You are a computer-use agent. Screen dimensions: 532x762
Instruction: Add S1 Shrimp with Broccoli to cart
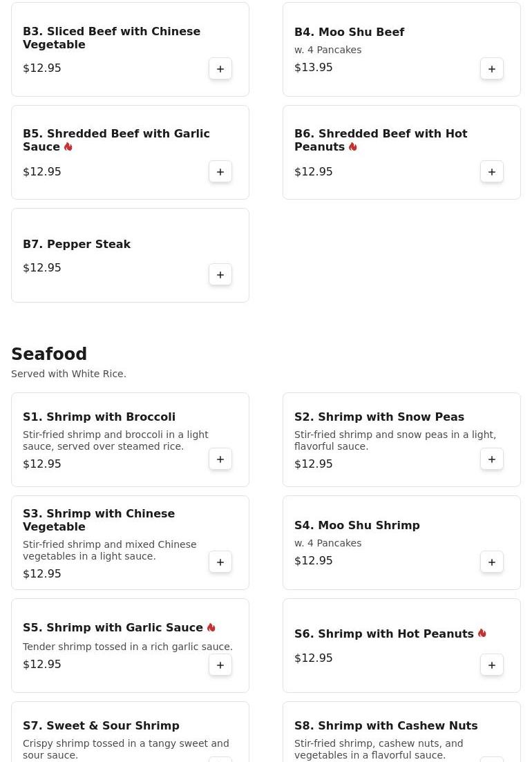pos(220,459)
